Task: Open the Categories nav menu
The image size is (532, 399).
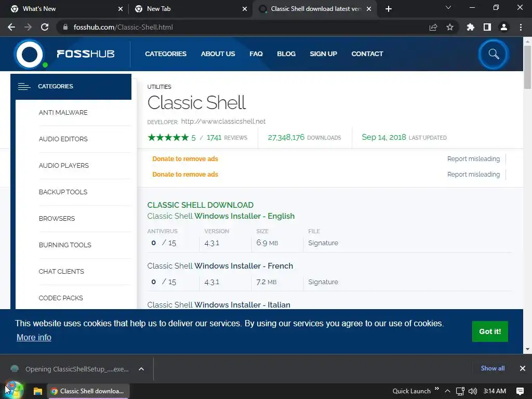Action: tap(166, 54)
